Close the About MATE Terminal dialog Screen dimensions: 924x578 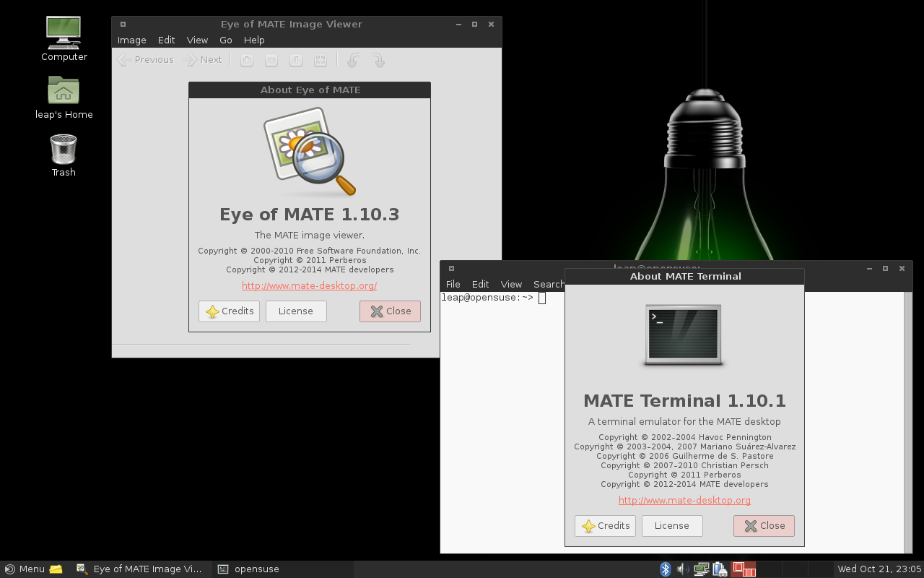click(764, 526)
